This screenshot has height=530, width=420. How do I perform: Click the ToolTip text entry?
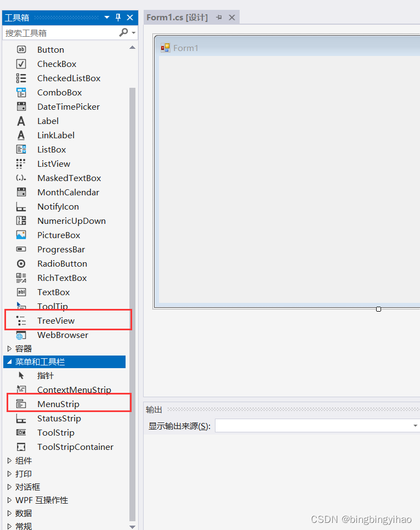click(x=53, y=306)
